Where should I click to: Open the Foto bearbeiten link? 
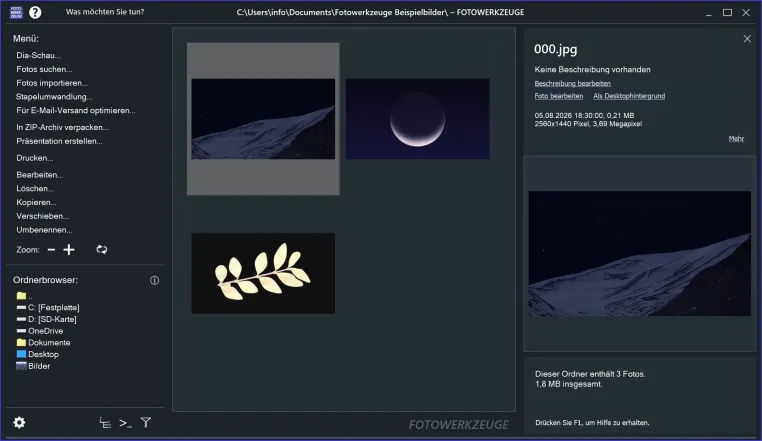click(x=559, y=96)
